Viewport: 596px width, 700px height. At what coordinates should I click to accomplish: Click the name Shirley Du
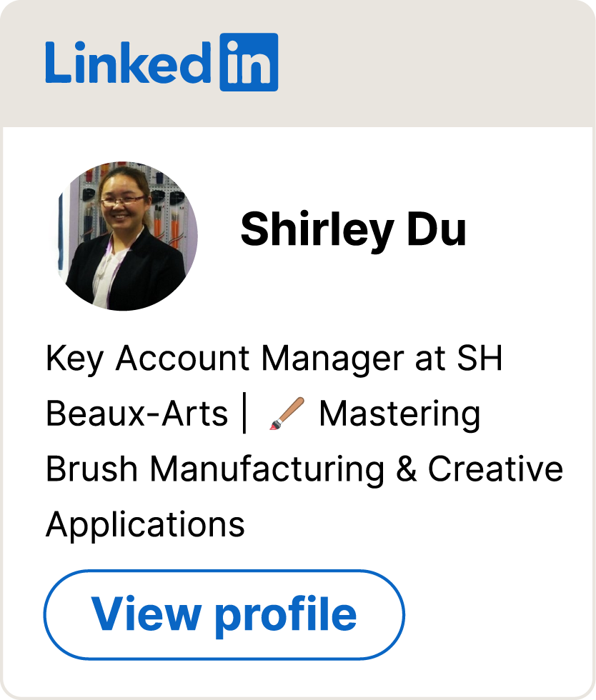pyautogui.click(x=353, y=230)
